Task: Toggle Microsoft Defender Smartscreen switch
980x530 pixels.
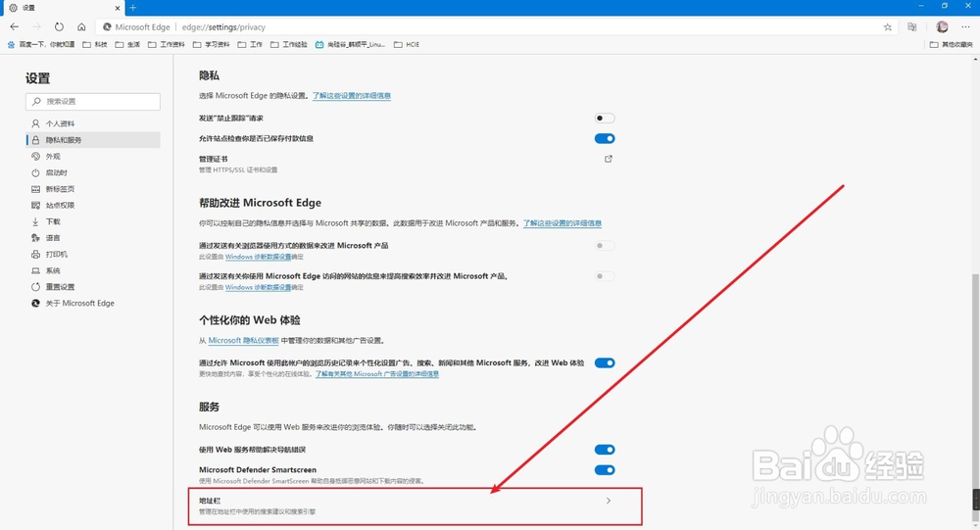Action: [x=605, y=470]
